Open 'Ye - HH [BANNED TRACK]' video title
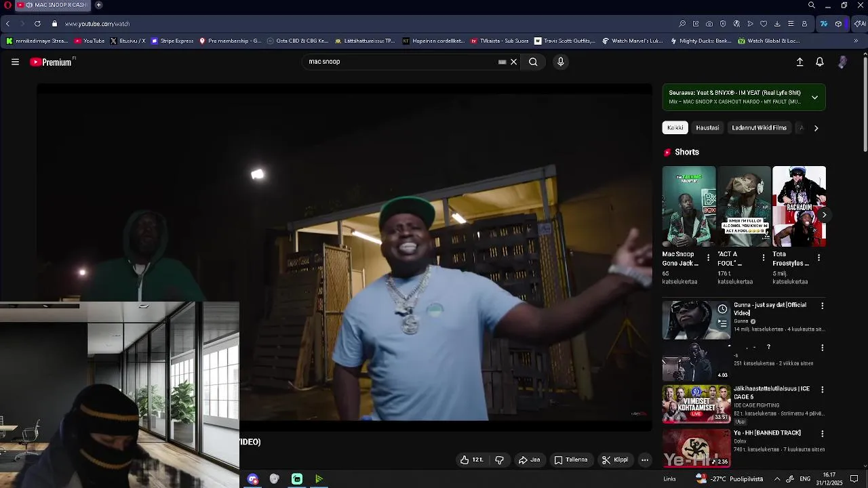Viewport: 868px width, 488px height. click(x=767, y=432)
